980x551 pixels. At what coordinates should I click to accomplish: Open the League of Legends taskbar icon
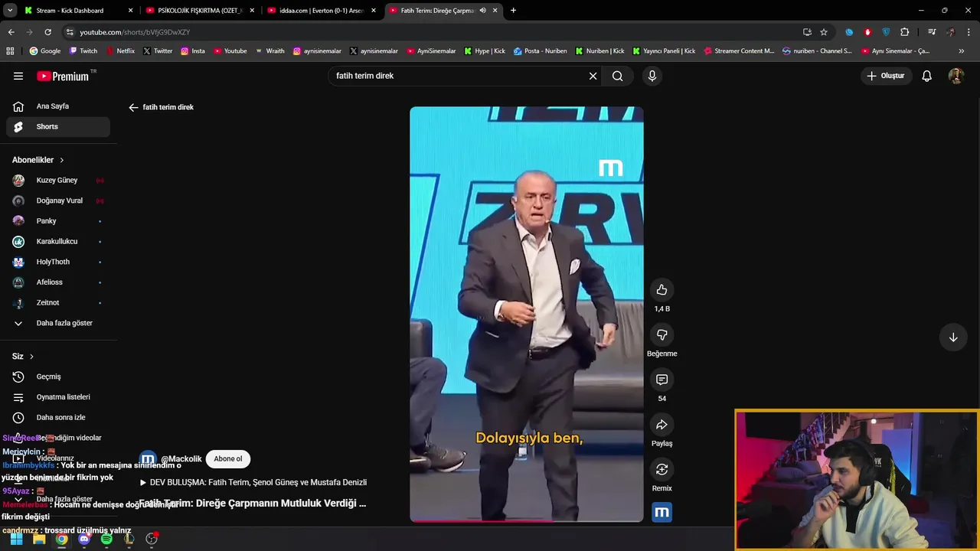pos(129,539)
